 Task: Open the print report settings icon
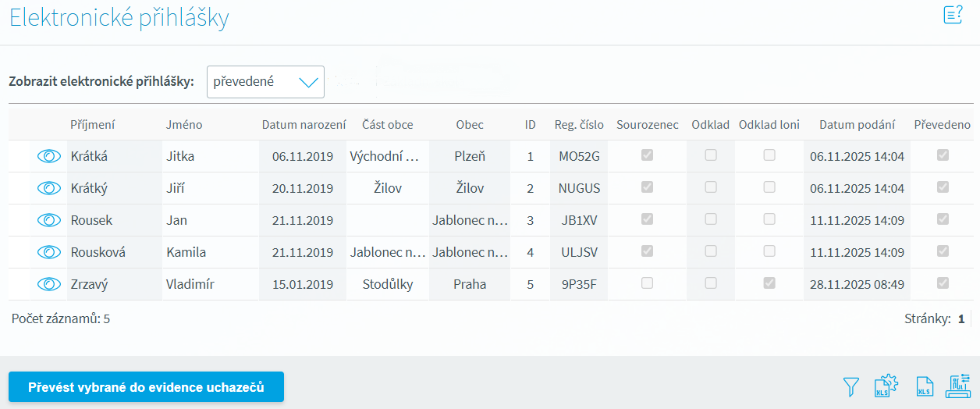point(958,386)
